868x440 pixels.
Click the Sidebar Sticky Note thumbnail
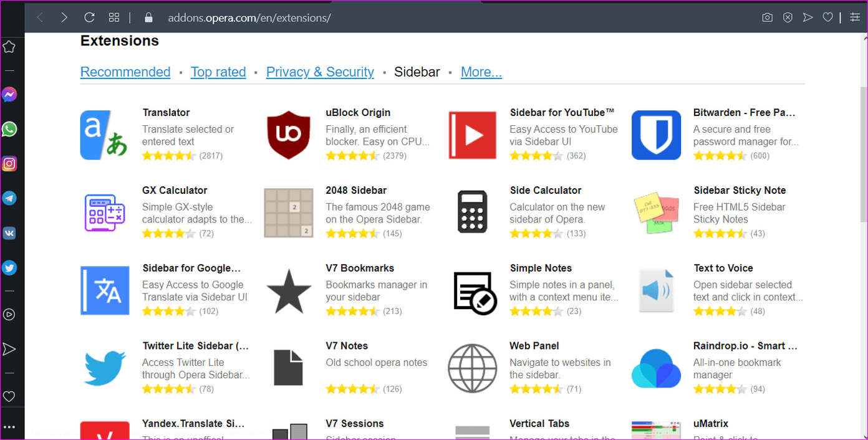pos(656,213)
